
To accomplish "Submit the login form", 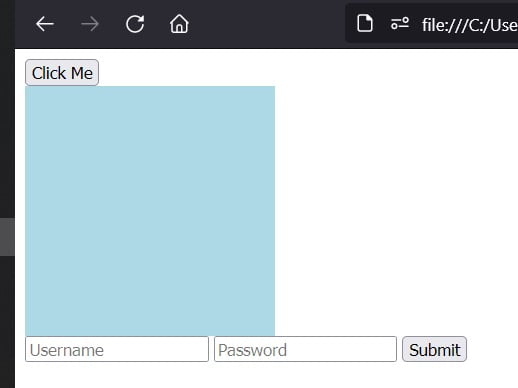I will (x=434, y=349).
